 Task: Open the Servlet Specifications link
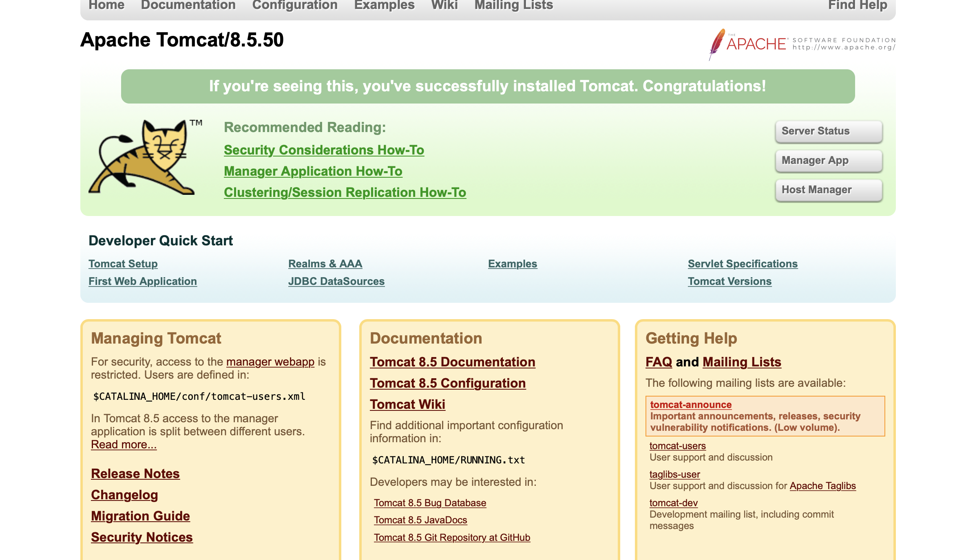coord(743,264)
